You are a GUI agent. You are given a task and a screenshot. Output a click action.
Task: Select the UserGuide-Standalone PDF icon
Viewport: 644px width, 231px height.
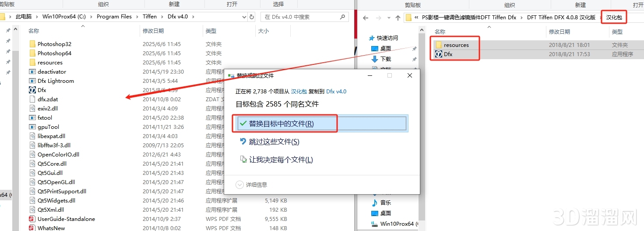[32, 219]
